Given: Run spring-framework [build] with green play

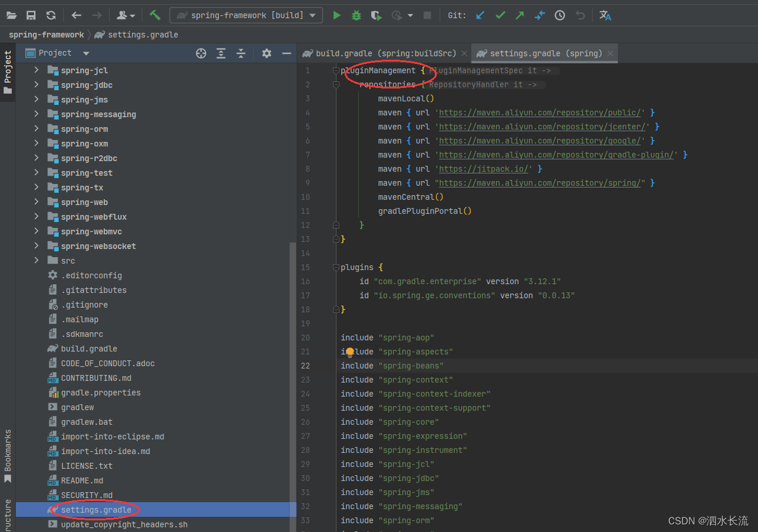Looking at the screenshot, I should [336, 15].
